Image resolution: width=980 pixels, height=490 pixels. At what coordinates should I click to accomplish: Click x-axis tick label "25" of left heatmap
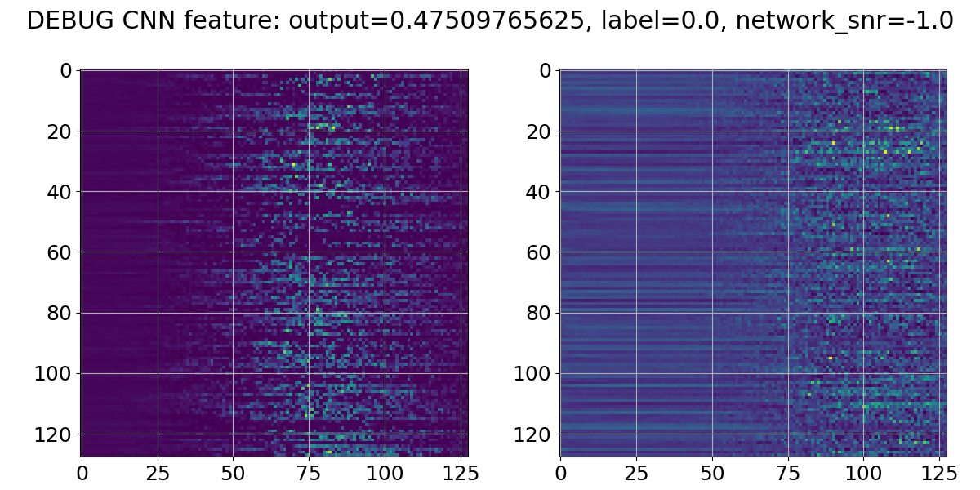click(x=158, y=472)
